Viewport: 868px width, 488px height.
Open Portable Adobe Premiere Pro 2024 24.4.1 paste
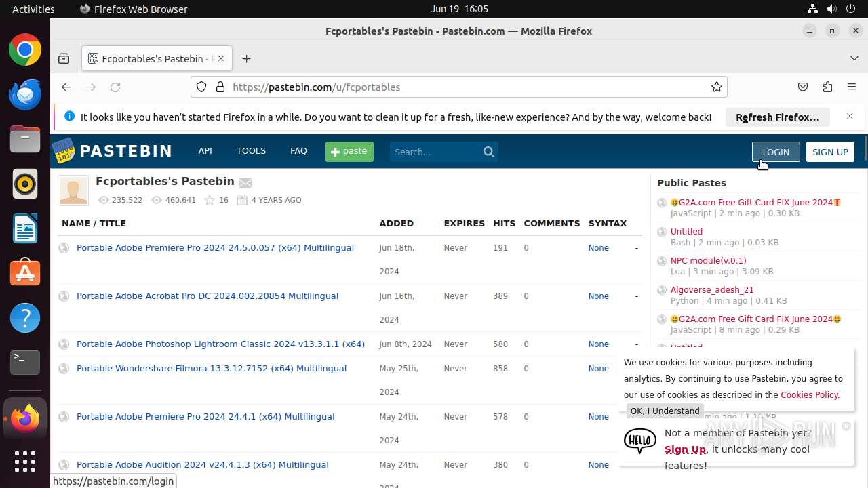(x=205, y=417)
